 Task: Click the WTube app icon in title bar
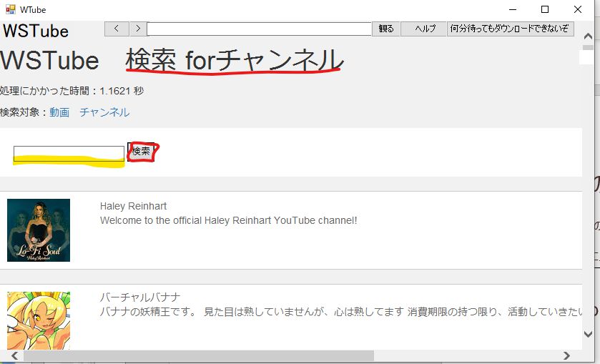click(10, 10)
